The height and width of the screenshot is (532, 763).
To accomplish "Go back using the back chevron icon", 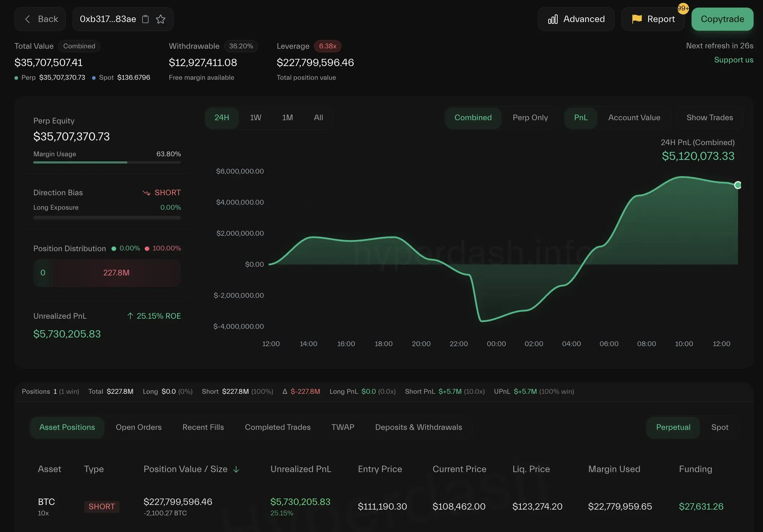I will 27,19.
